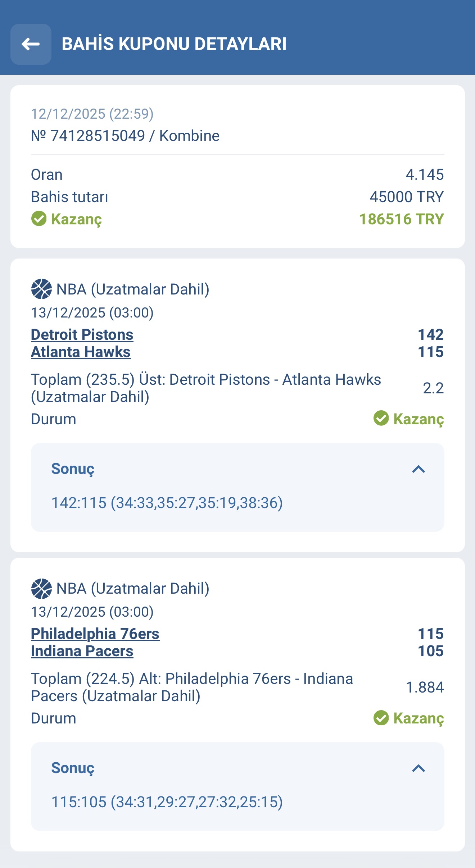Tap the Sonuç header of first match
This screenshot has width=475, height=868.
tap(73, 469)
